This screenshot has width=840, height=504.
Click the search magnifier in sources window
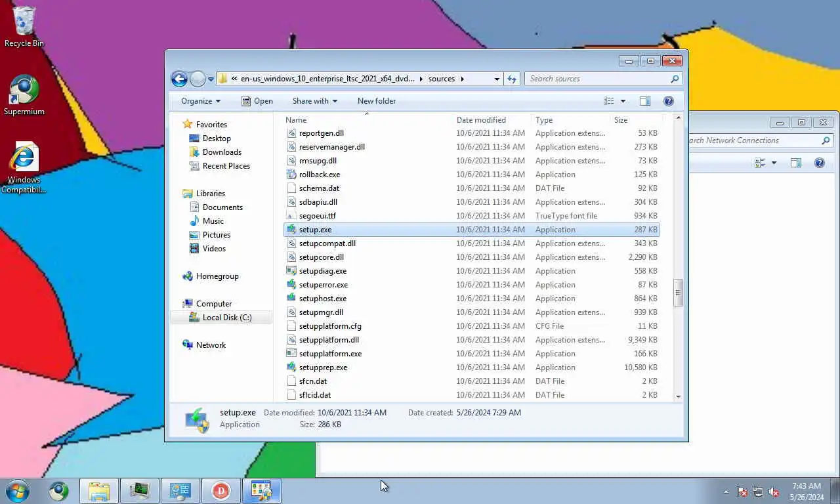pos(675,79)
